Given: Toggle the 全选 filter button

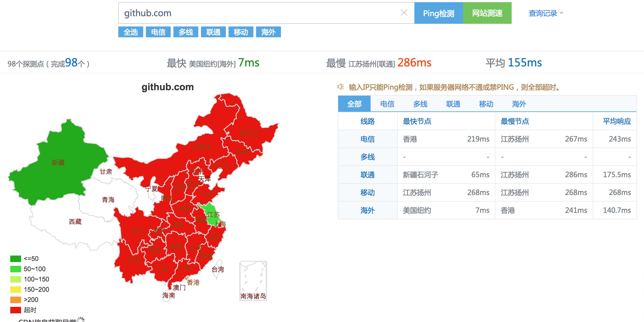Looking at the screenshot, I should [131, 32].
